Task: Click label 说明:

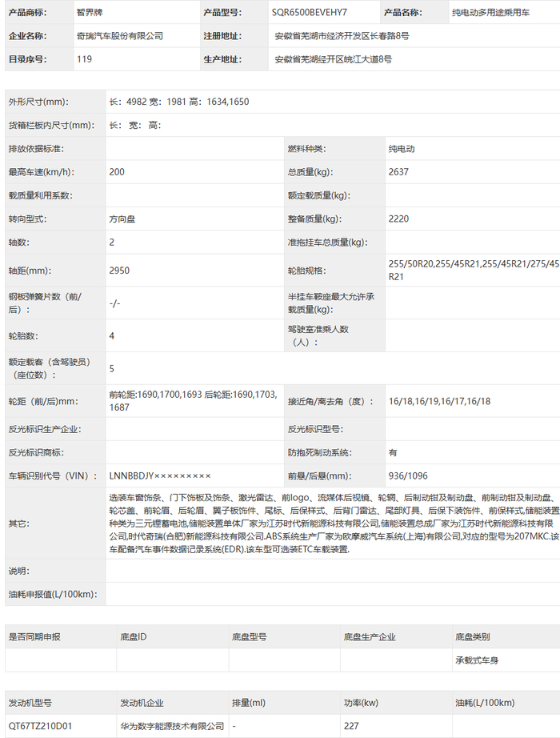Action: click(x=19, y=571)
